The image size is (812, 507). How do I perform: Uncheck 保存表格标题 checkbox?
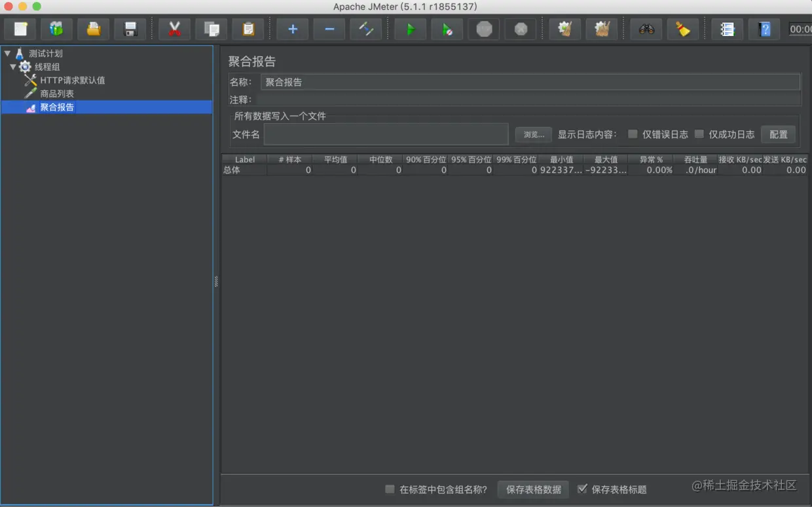pyautogui.click(x=582, y=489)
